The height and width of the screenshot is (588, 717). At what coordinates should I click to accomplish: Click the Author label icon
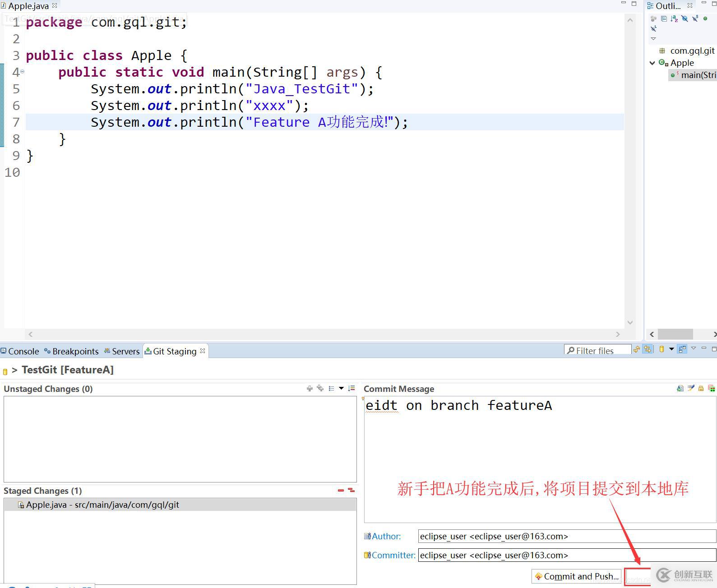[367, 536]
